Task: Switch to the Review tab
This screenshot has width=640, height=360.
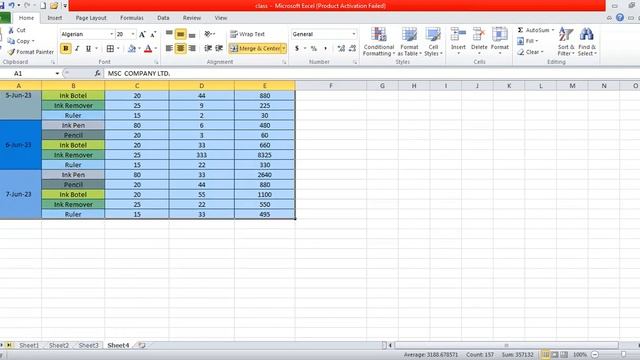Action: click(x=192, y=18)
